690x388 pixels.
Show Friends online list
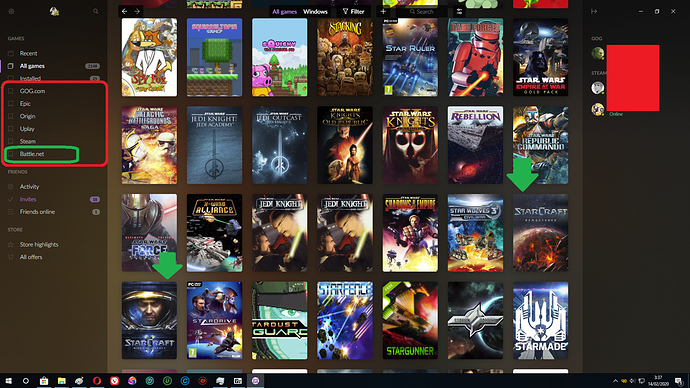[37, 212]
